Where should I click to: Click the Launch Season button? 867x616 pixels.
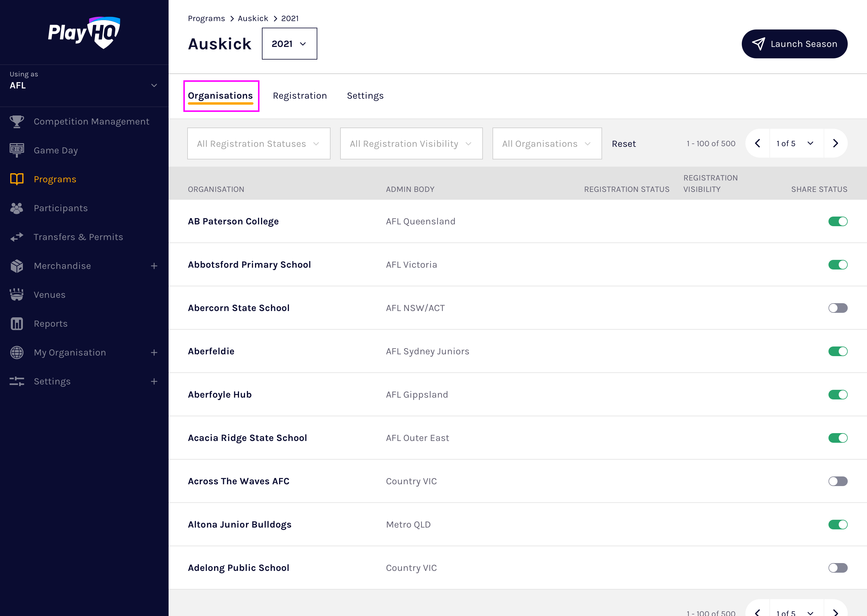click(x=794, y=44)
